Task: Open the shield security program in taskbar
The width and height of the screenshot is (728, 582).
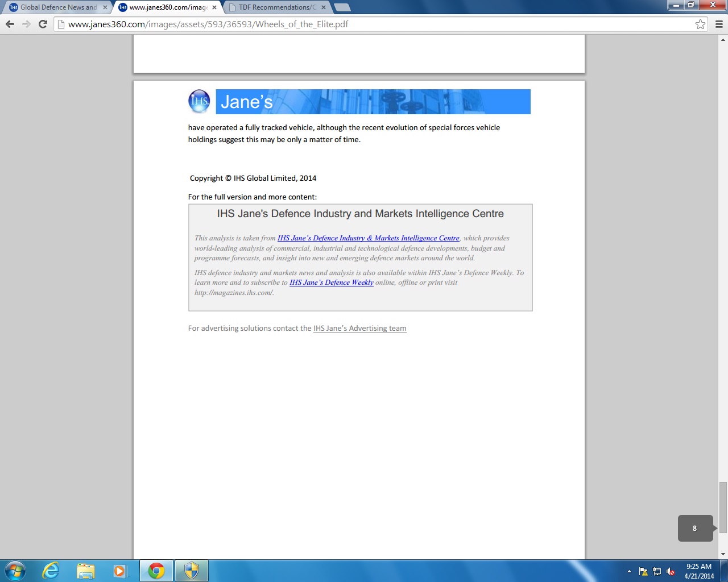Action: click(192, 571)
